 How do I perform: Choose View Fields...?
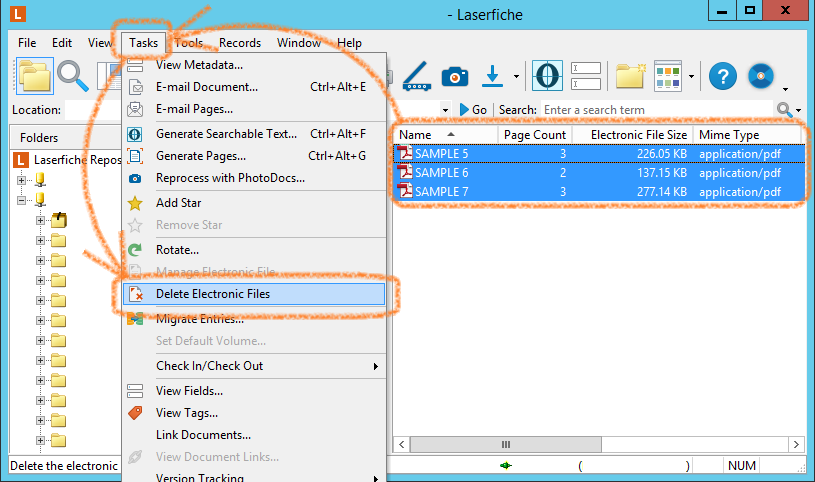coord(254,391)
